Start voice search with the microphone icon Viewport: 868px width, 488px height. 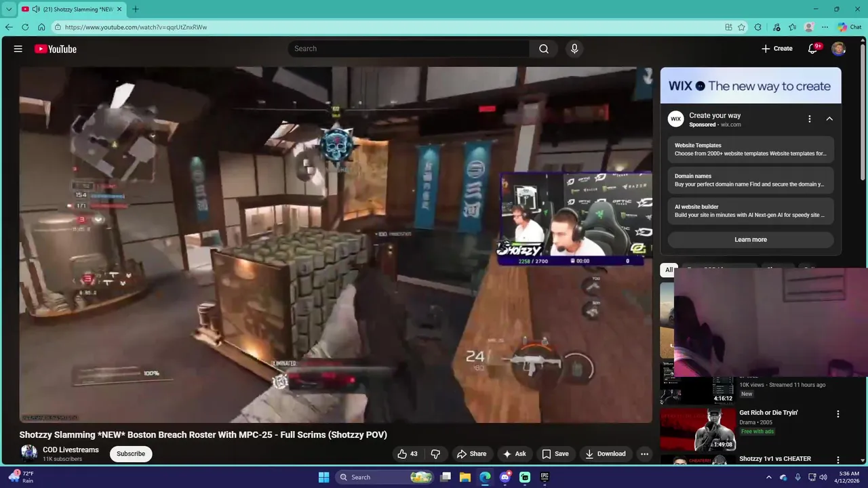[x=574, y=49]
